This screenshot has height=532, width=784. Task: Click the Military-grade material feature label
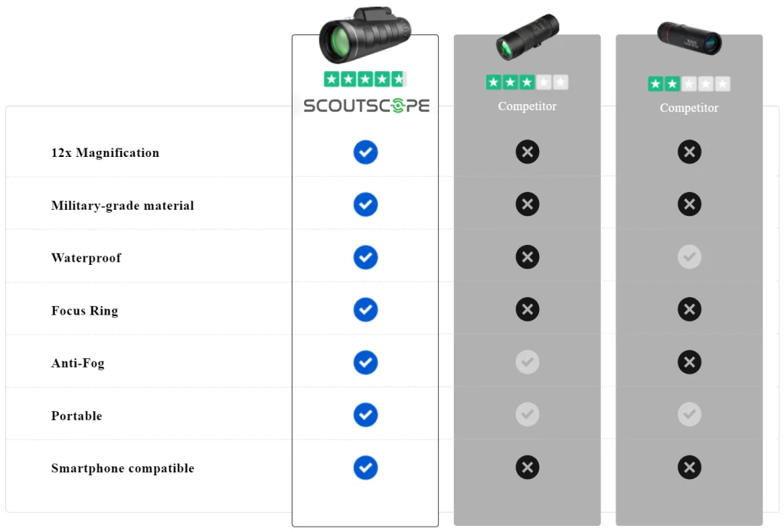122,205
